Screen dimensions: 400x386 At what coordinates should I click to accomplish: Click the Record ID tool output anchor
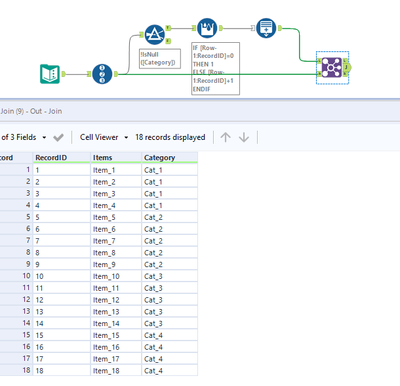(x=116, y=74)
